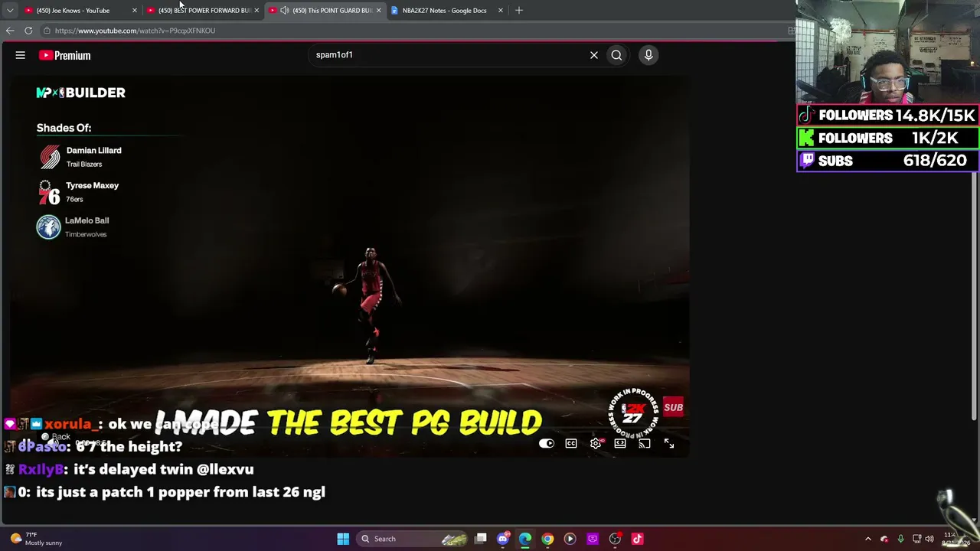
Task: Open OBS Studio from the taskbar
Action: [615, 539]
